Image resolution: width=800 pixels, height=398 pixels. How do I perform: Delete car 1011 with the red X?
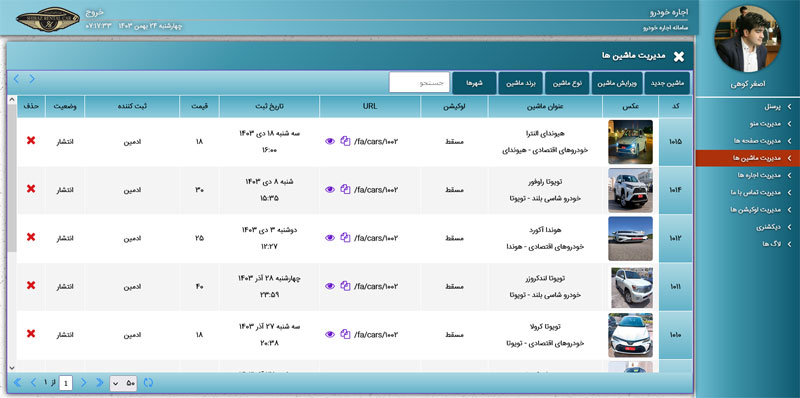coord(31,285)
